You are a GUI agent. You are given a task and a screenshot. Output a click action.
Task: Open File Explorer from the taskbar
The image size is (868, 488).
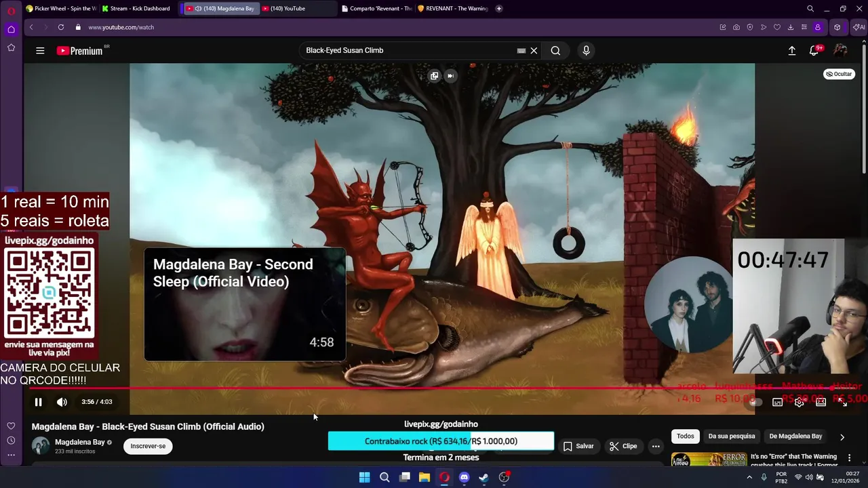(x=425, y=477)
